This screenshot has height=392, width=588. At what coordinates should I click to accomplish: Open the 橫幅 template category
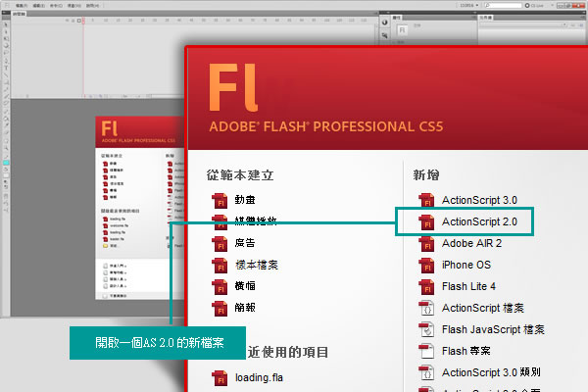coord(233,286)
